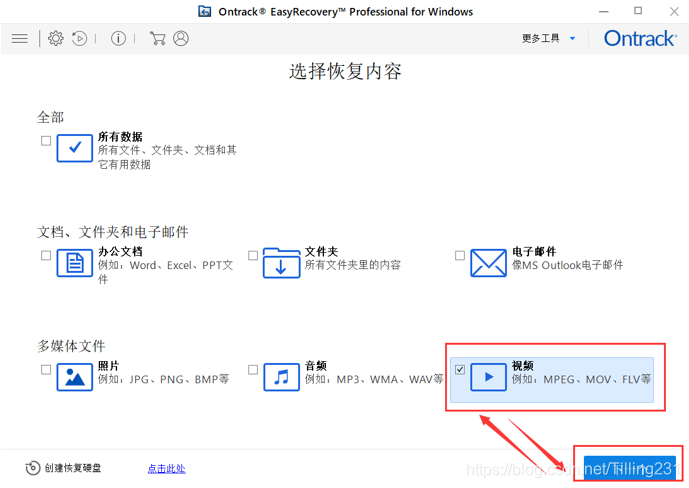689x488 pixels.
Task: Check the 电子邮件 checkbox
Action: [460, 255]
